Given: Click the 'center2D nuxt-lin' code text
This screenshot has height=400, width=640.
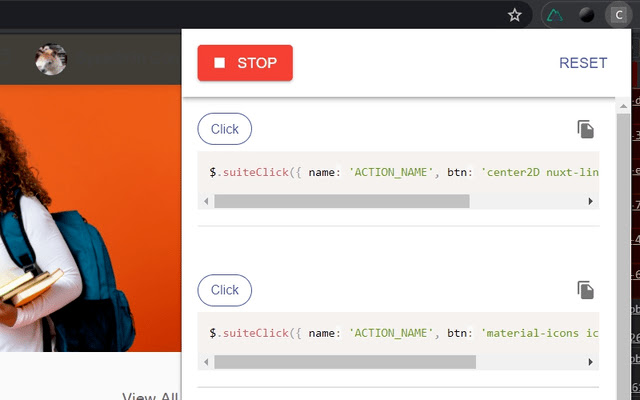Looking at the screenshot, I should coord(540,172).
